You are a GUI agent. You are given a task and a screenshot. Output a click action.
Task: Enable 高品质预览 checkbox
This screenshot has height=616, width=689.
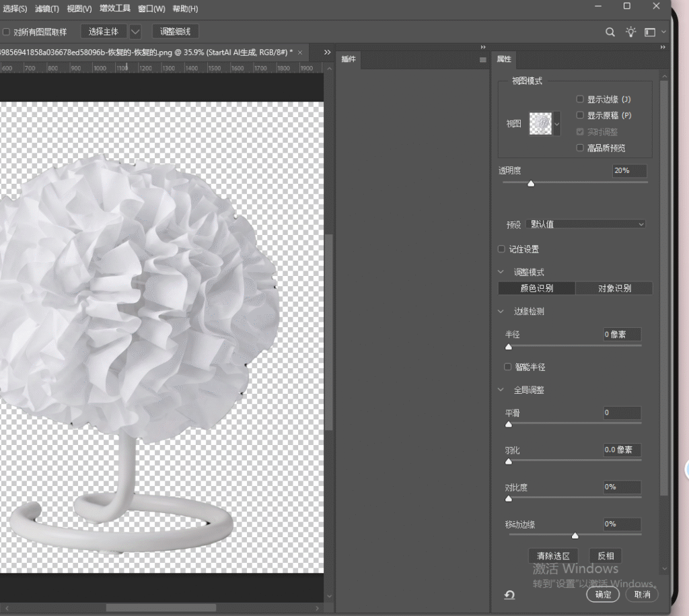pos(580,147)
